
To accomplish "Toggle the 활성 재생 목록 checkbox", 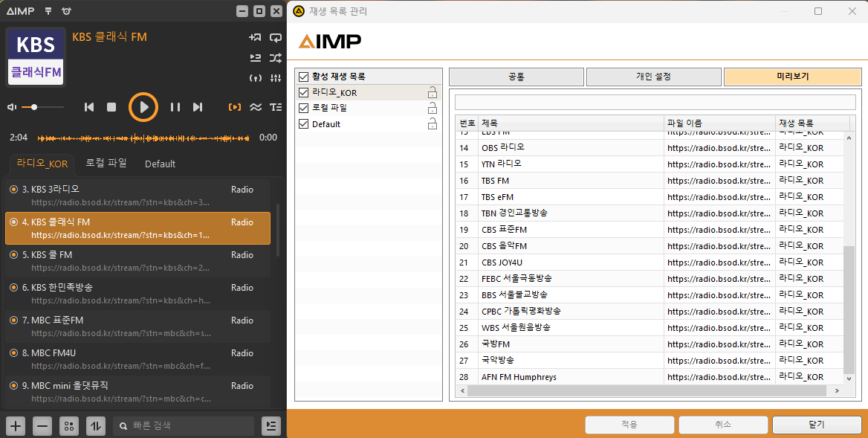I will tap(303, 77).
